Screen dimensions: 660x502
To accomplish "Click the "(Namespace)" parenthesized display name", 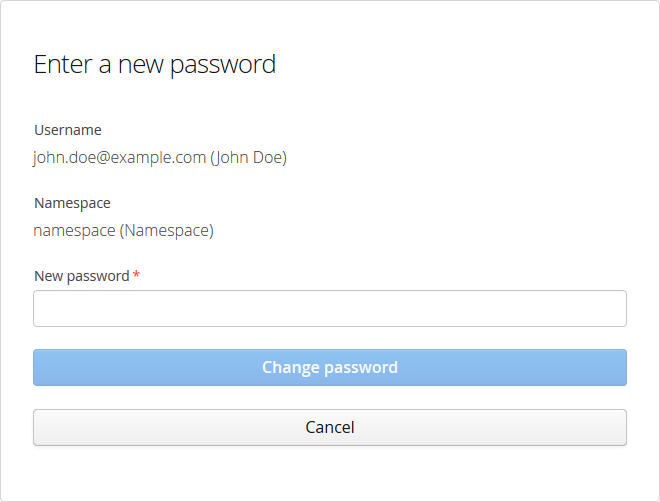I will click(x=167, y=231).
